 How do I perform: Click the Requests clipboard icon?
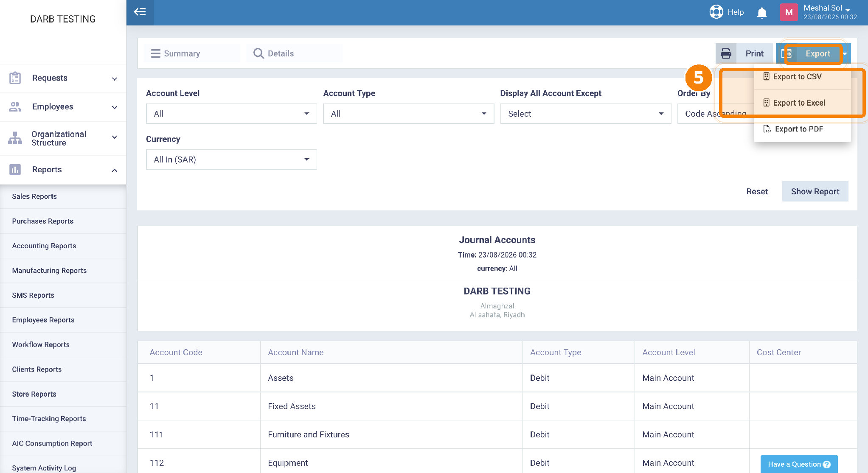coord(15,78)
